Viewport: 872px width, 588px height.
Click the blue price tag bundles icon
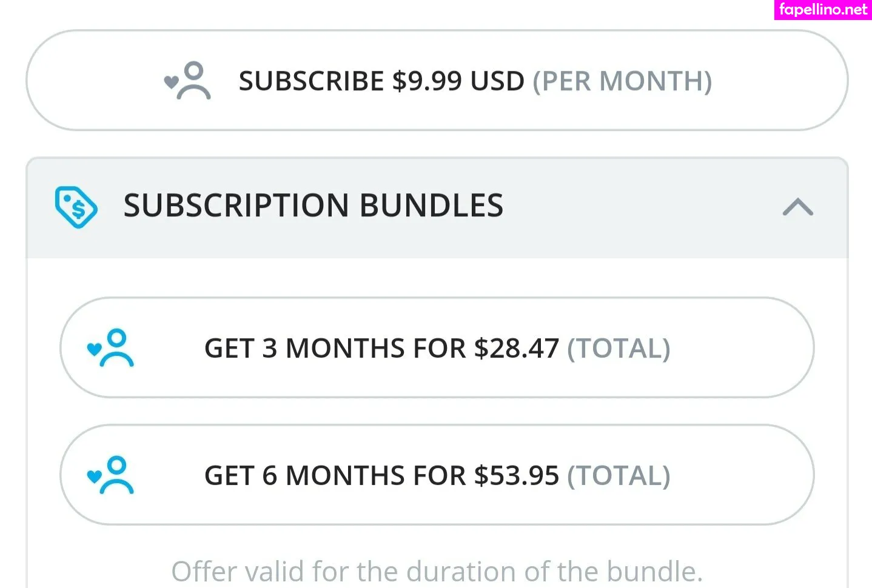point(76,207)
